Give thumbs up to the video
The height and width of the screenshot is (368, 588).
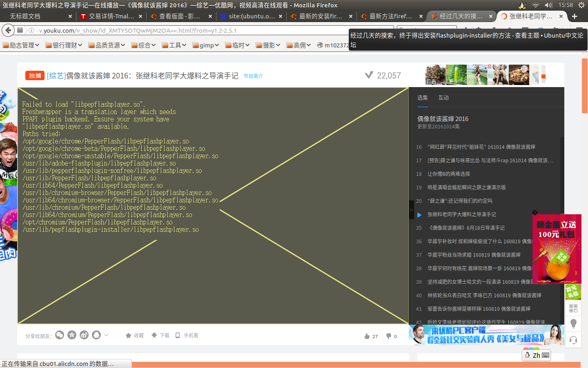pos(371,336)
